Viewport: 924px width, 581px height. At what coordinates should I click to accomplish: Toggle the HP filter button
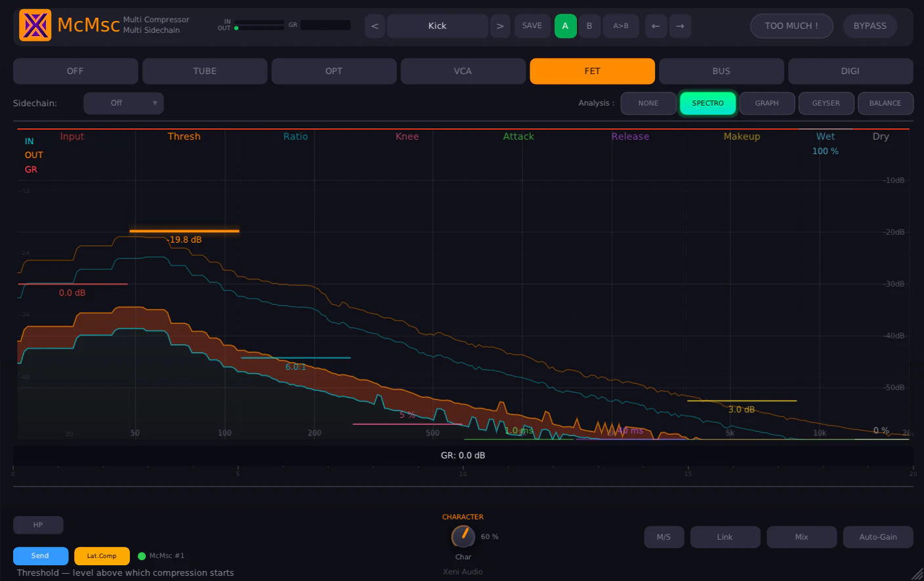[x=38, y=525]
